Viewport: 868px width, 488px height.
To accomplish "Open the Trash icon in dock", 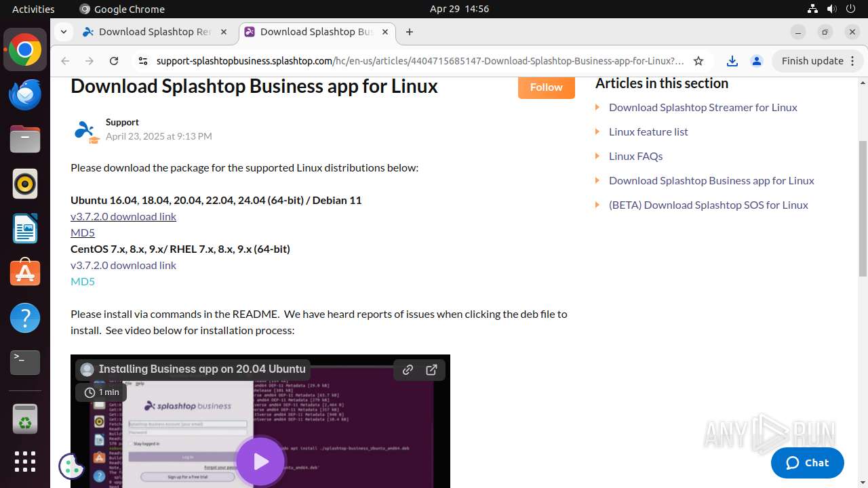I will [25, 419].
